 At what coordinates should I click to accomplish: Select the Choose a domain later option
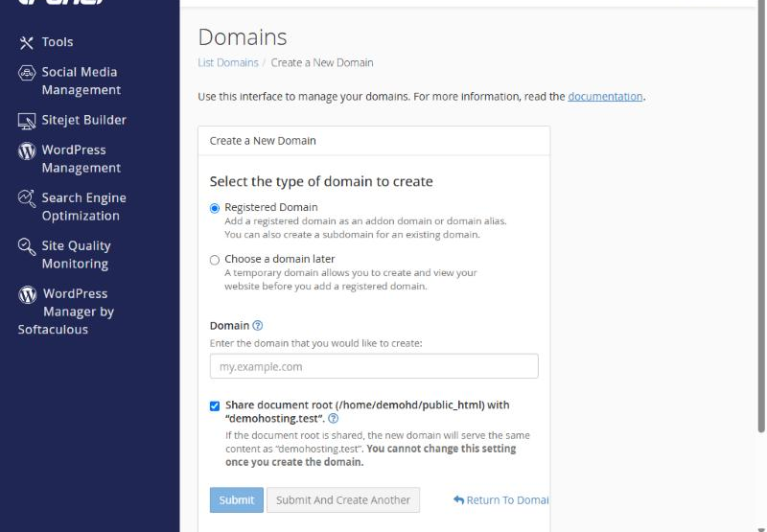click(214, 260)
